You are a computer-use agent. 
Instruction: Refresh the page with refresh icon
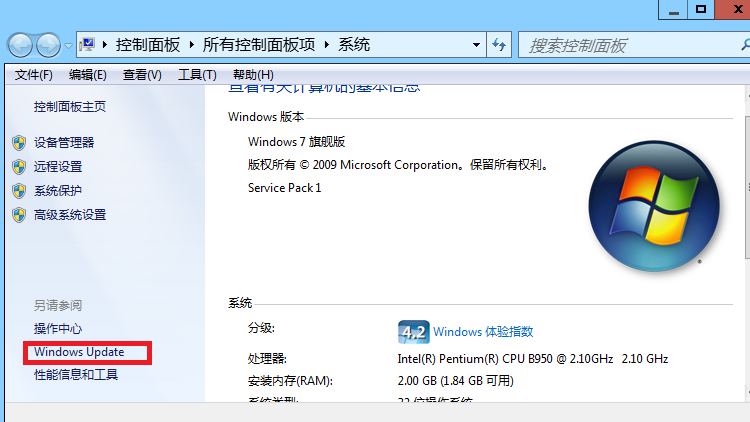tap(499, 45)
